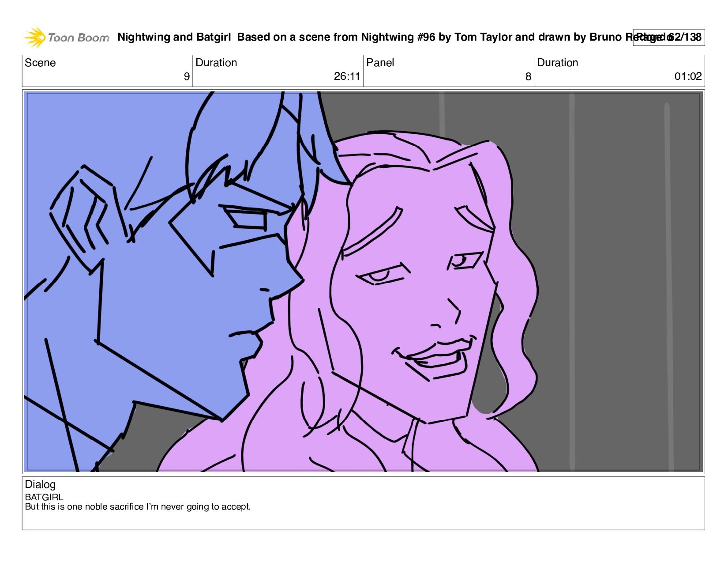Click the scene duration value 26:11
This screenshot has width=728, height=563.
(347, 76)
